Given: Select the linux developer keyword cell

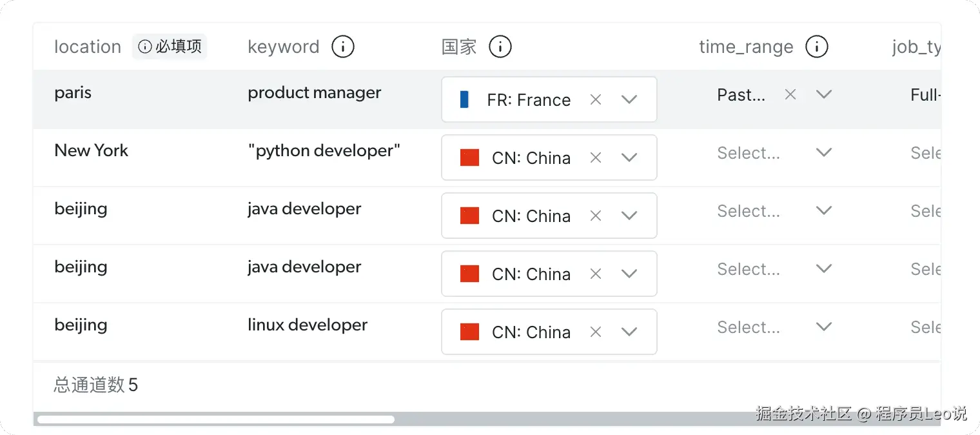Looking at the screenshot, I should 308,325.
